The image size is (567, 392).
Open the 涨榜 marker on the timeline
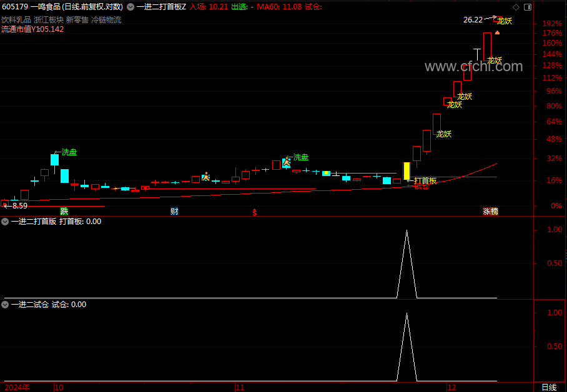[491, 211]
